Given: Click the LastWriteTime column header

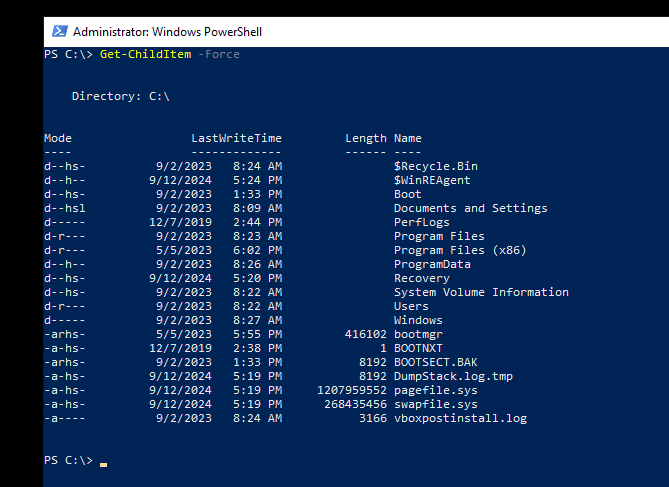Looking at the screenshot, I should [236, 138].
